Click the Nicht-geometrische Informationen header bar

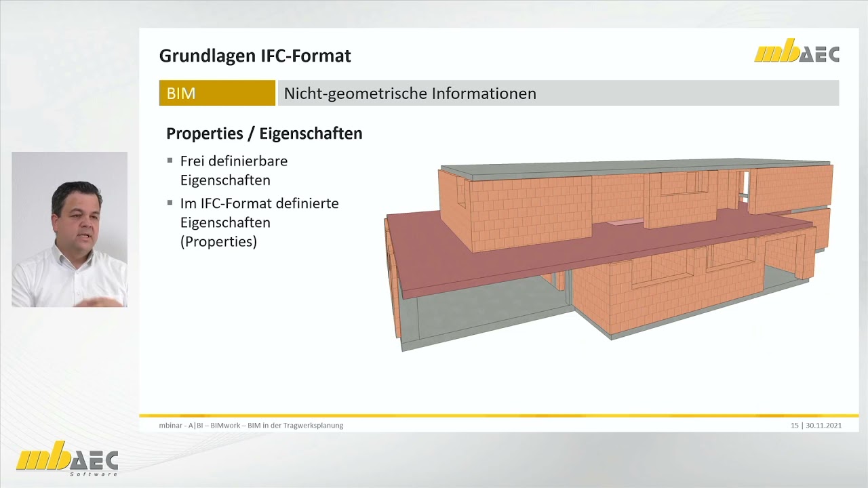pos(558,93)
